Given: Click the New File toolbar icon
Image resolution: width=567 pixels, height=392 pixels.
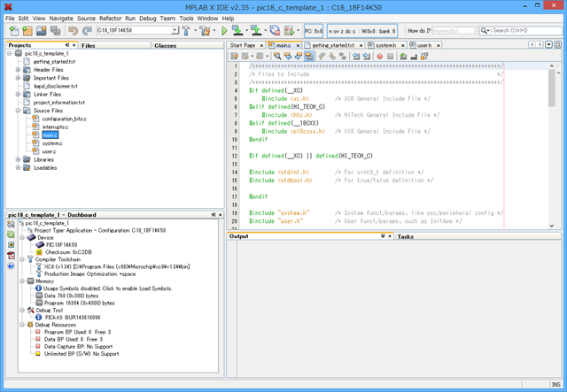Looking at the screenshot, I should (13, 31).
